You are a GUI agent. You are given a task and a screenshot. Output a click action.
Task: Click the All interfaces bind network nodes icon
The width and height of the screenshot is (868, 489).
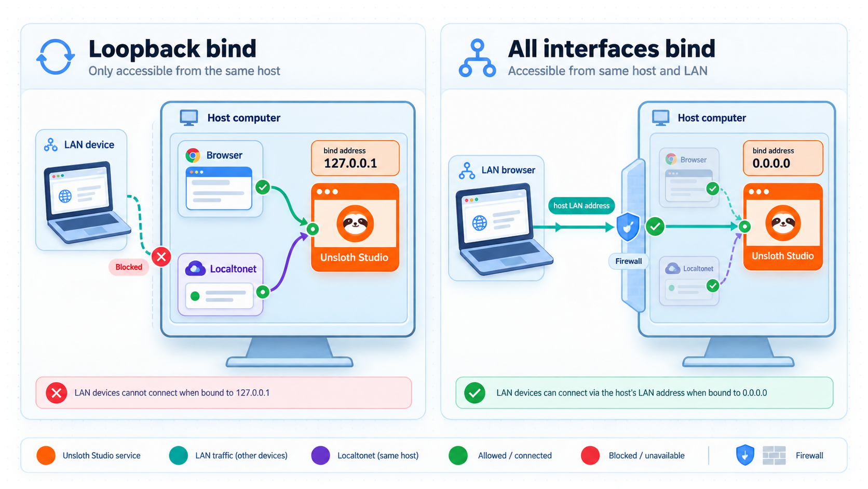pyautogui.click(x=477, y=58)
